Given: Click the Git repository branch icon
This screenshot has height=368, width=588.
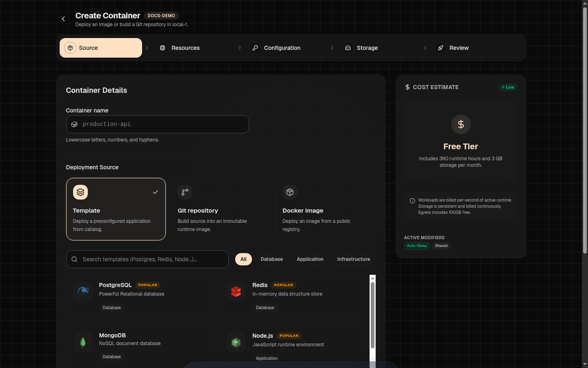Looking at the screenshot, I should [x=185, y=192].
